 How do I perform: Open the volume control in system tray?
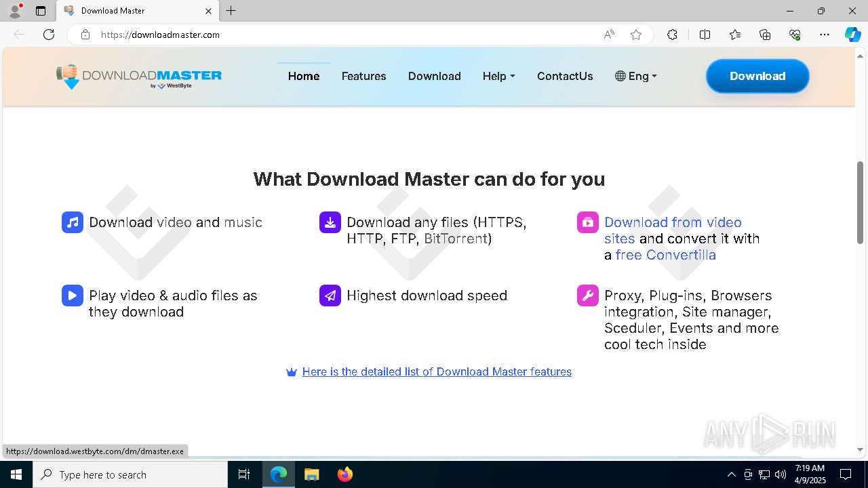tap(781, 474)
